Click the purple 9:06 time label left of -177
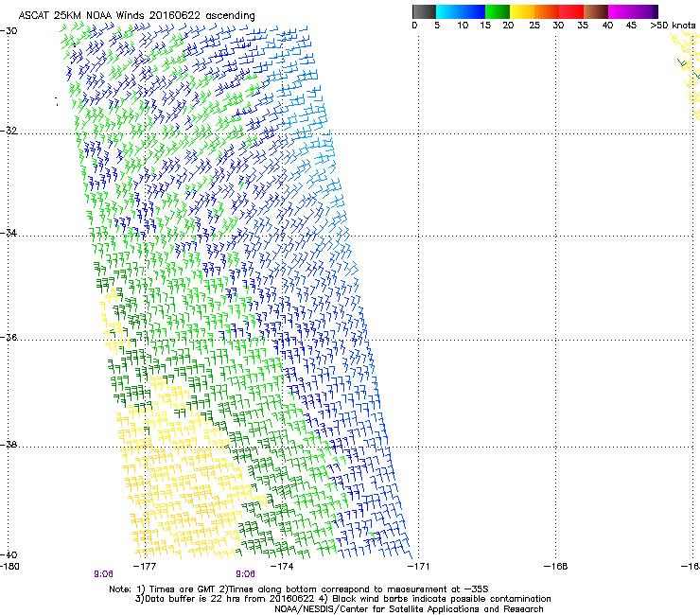Screen dimensions: 700x615 (103, 574)
